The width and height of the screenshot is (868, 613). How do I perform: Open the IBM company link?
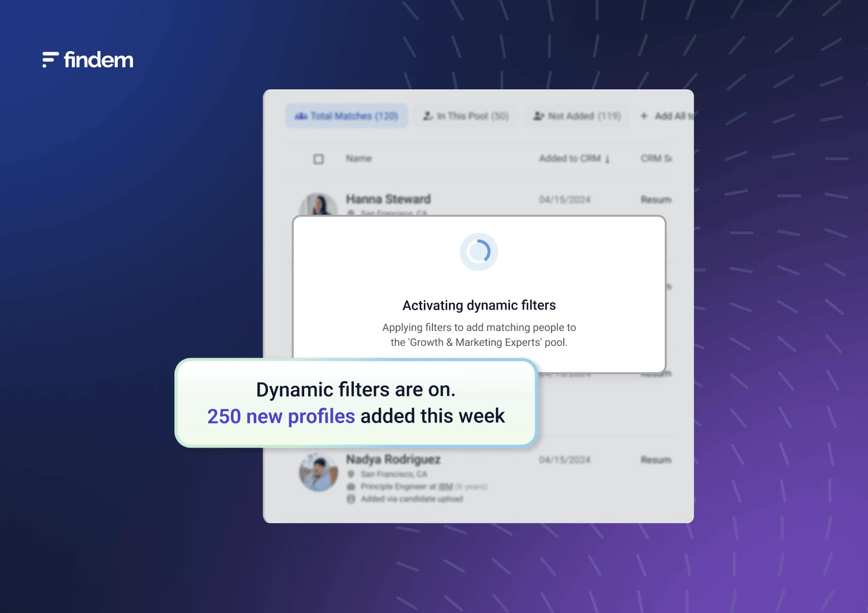(446, 487)
